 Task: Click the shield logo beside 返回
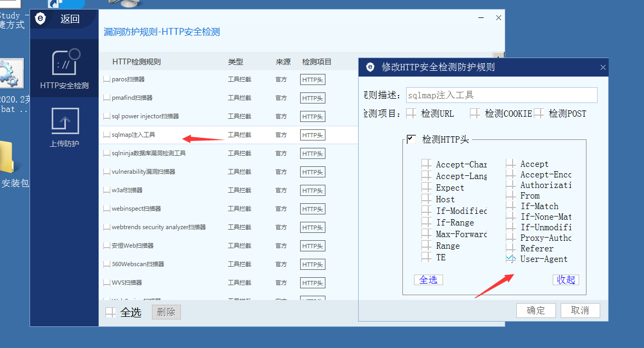[41, 19]
